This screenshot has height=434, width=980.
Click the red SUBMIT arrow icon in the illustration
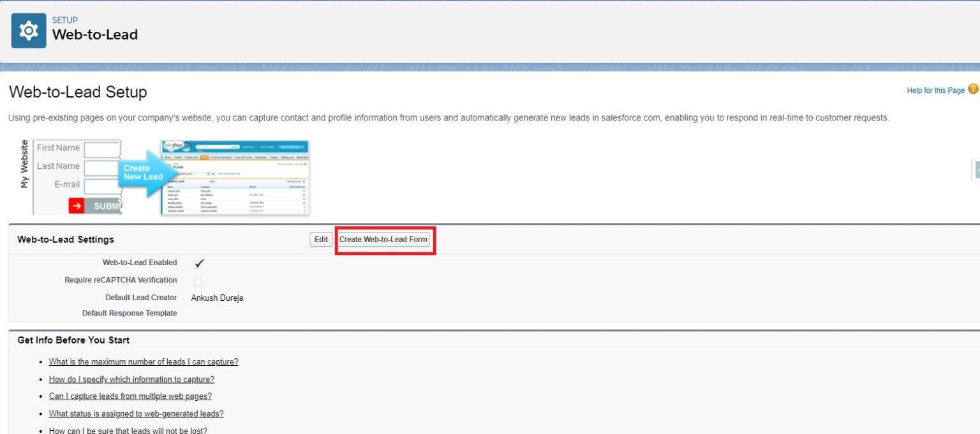[x=78, y=205]
